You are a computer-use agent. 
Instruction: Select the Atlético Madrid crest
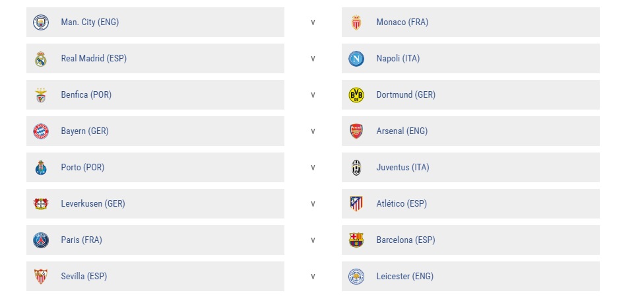click(x=356, y=204)
